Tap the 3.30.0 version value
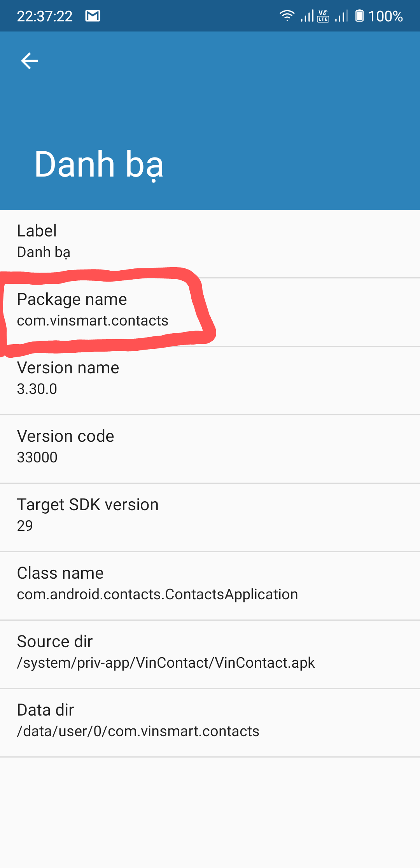This screenshot has width=420, height=868. [x=37, y=389]
